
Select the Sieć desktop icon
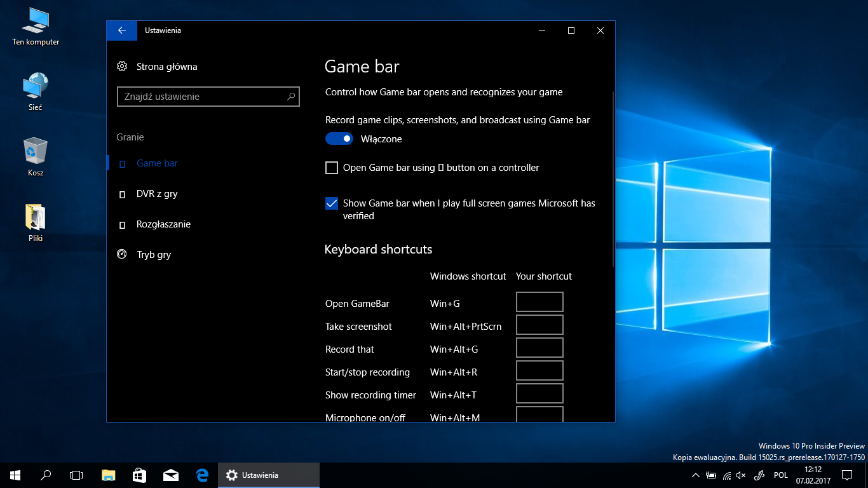pyautogui.click(x=36, y=92)
